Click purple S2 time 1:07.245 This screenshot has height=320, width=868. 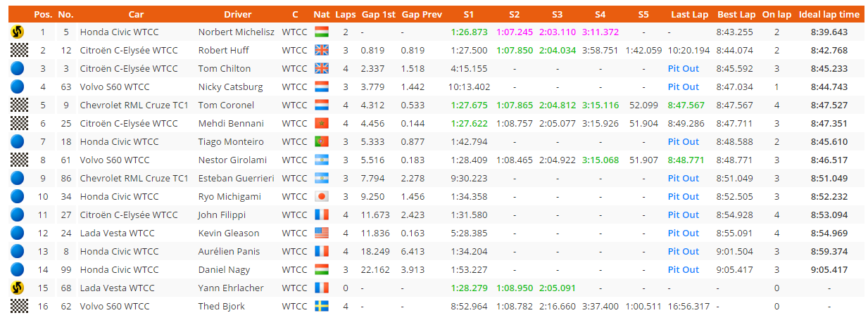click(514, 32)
